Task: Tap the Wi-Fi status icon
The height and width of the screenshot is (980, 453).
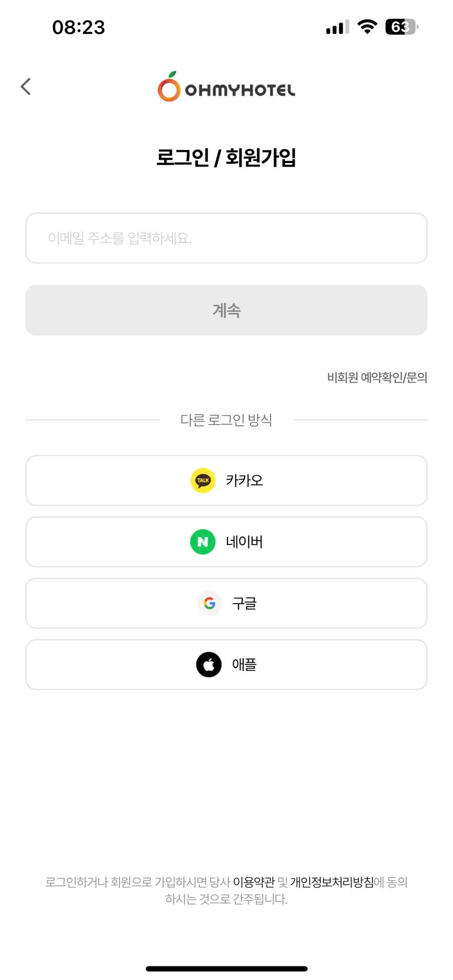Action: [367, 27]
